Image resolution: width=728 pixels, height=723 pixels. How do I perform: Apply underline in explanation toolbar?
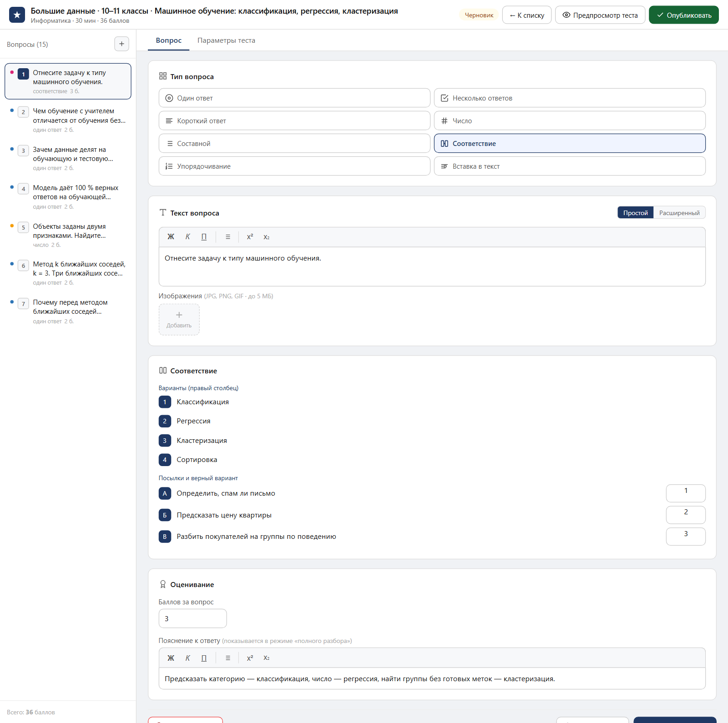coord(204,658)
